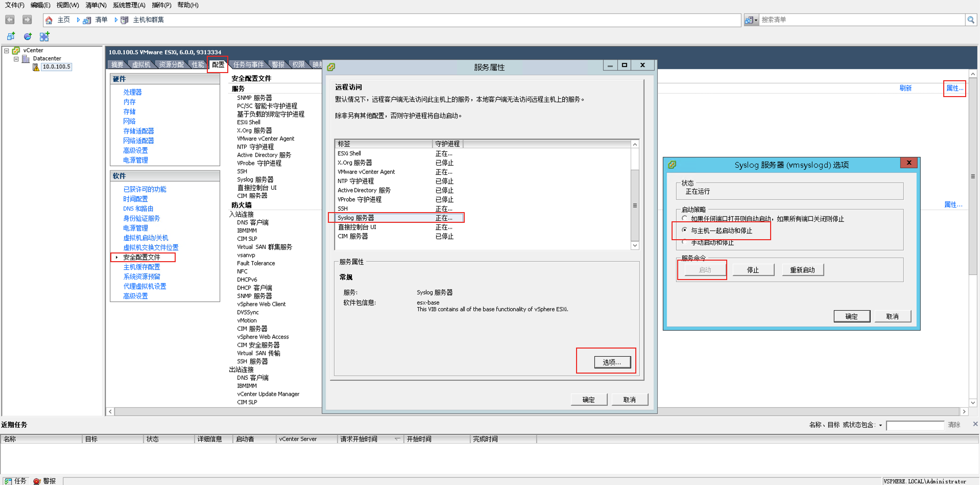Open the 系统管理(A) menu
Screen dimensions: 980x485
coord(129,5)
